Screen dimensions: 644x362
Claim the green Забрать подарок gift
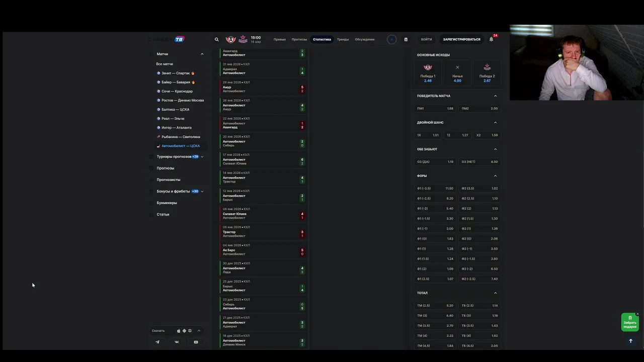[x=630, y=322]
